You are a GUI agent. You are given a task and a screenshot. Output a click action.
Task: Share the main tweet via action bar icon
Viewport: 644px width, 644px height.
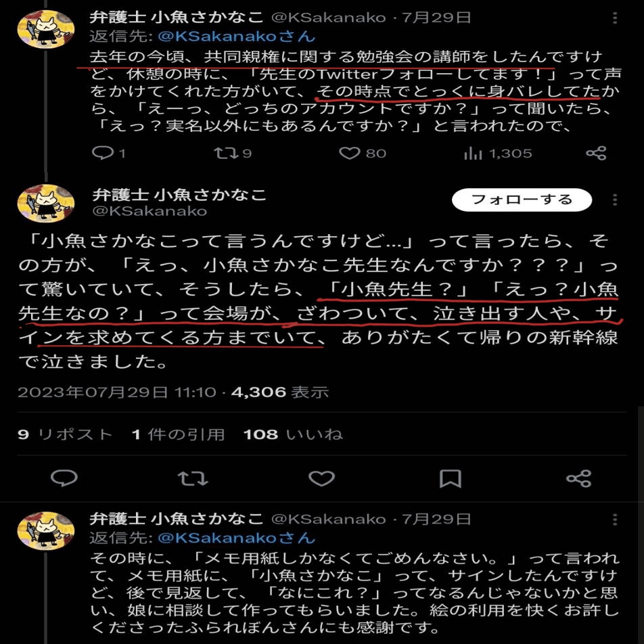pyautogui.click(x=578, y=478)
